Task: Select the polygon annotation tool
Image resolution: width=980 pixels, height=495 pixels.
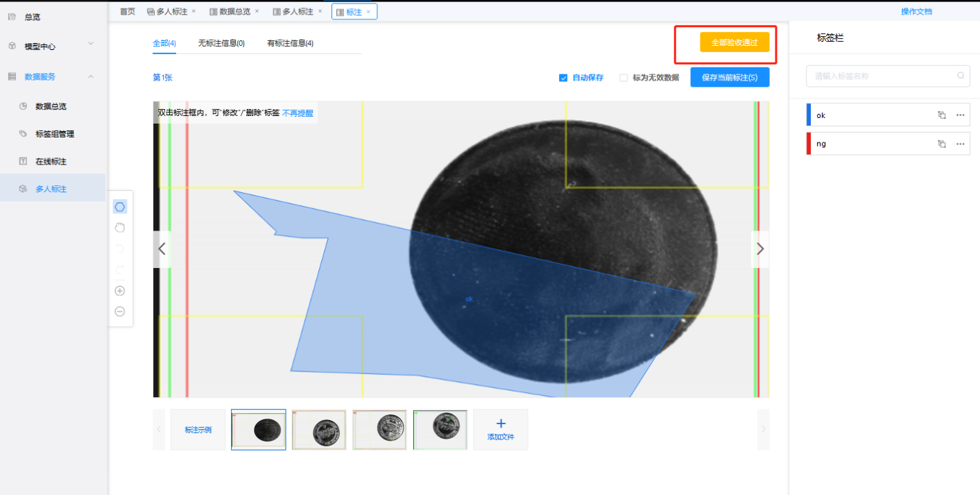Action: click(120, 207)
